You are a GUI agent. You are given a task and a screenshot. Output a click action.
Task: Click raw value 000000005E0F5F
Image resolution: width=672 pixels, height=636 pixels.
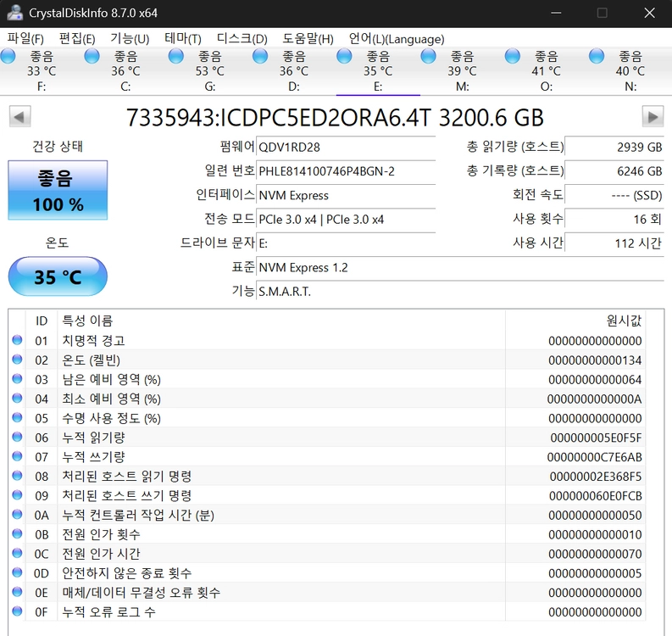[x=596, y=438]
